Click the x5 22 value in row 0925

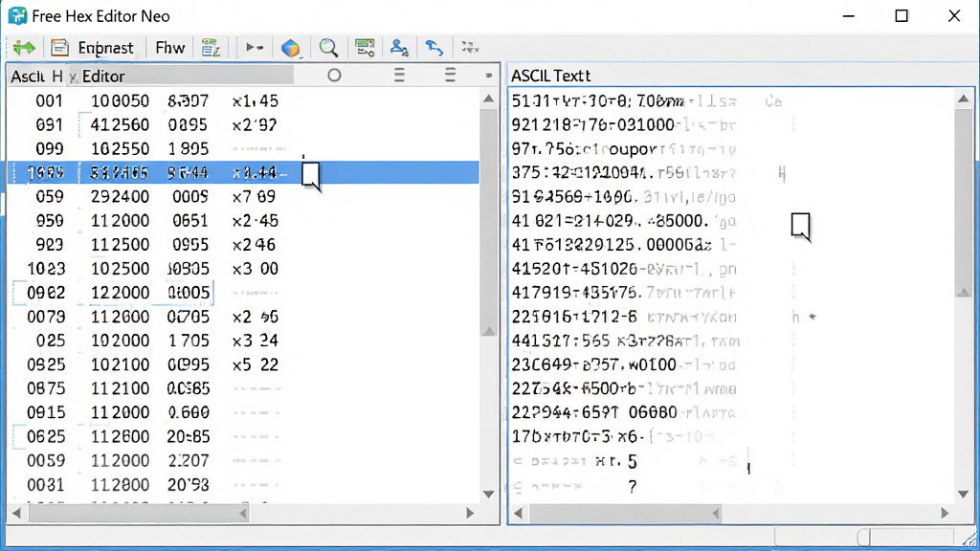click(255, 364)
